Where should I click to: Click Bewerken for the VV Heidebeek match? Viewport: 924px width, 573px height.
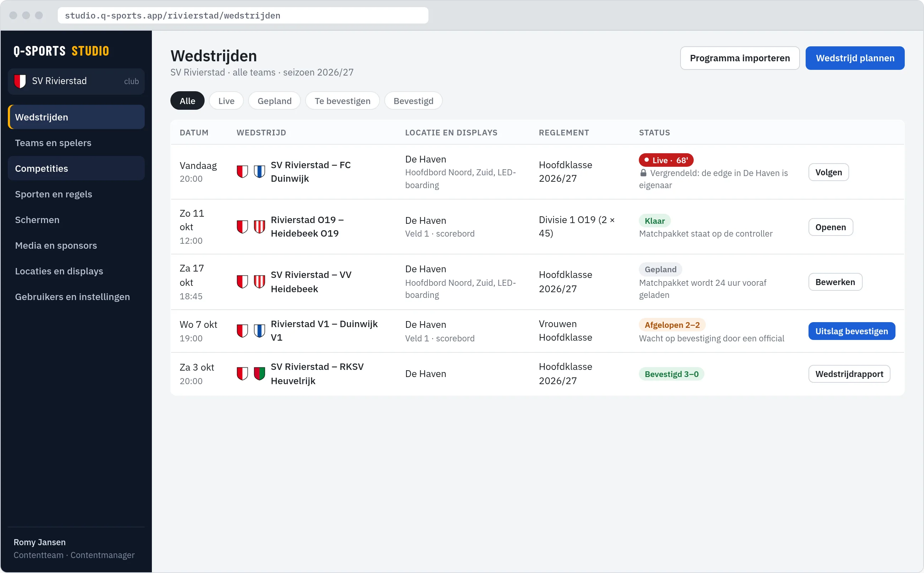click(x=835, y=282)
